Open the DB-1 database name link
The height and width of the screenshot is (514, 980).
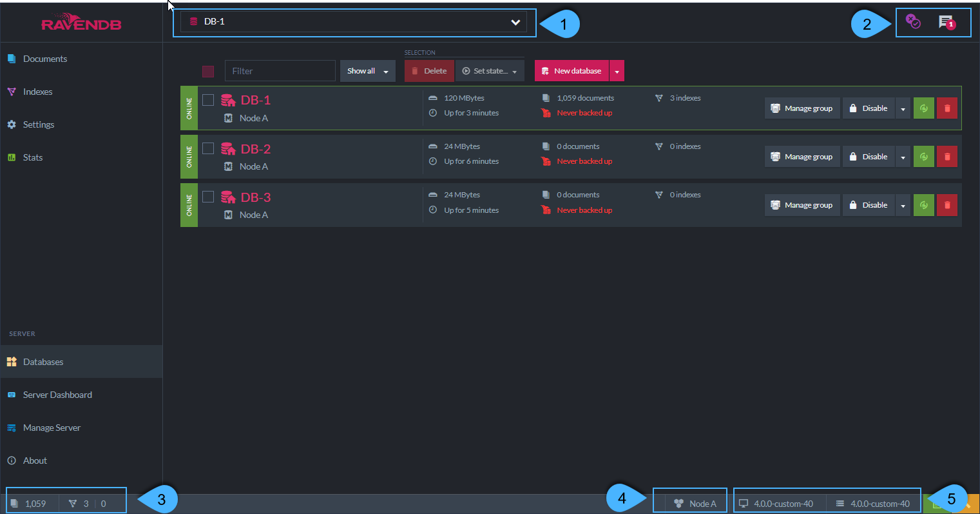coord(256,100)
